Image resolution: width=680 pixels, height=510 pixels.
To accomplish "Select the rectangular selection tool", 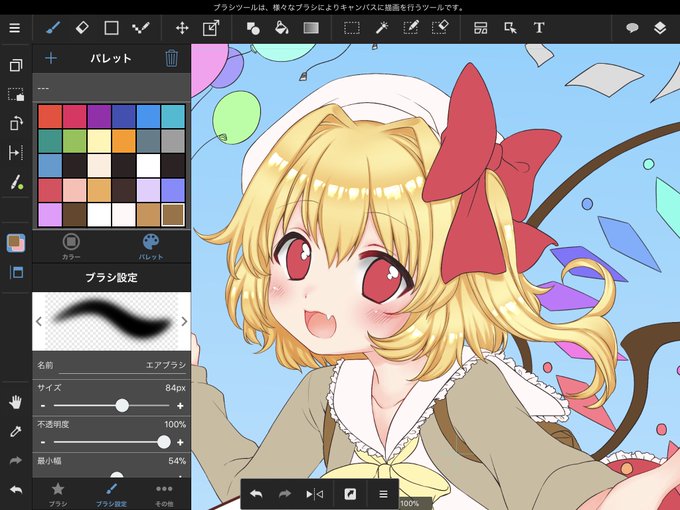I will [x=352, y=28].
